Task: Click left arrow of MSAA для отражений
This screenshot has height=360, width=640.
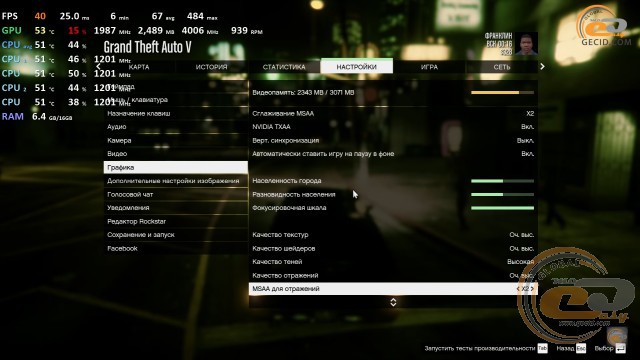Action: 518,289
